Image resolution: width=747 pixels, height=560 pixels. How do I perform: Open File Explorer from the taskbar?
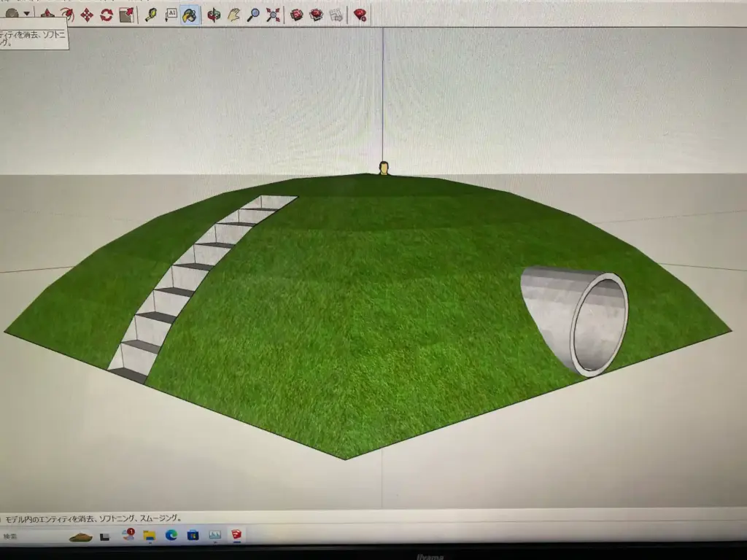(150, 536)
